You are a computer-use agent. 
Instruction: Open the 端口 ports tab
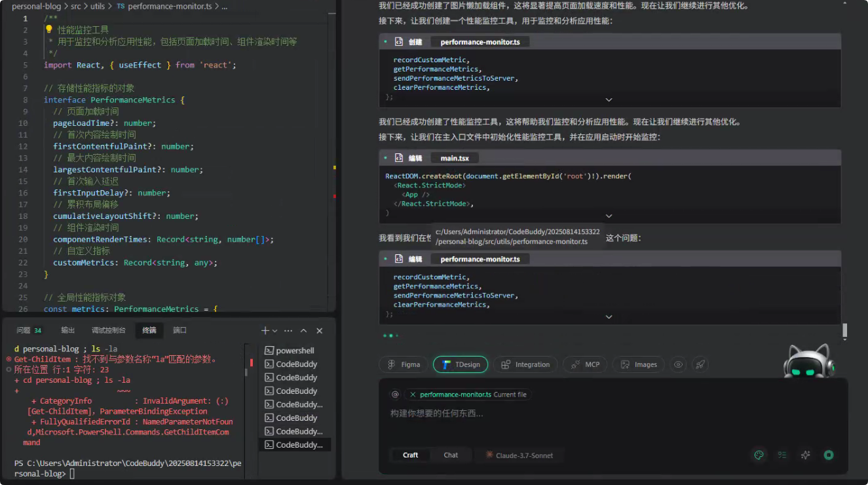tap(179, 330)
